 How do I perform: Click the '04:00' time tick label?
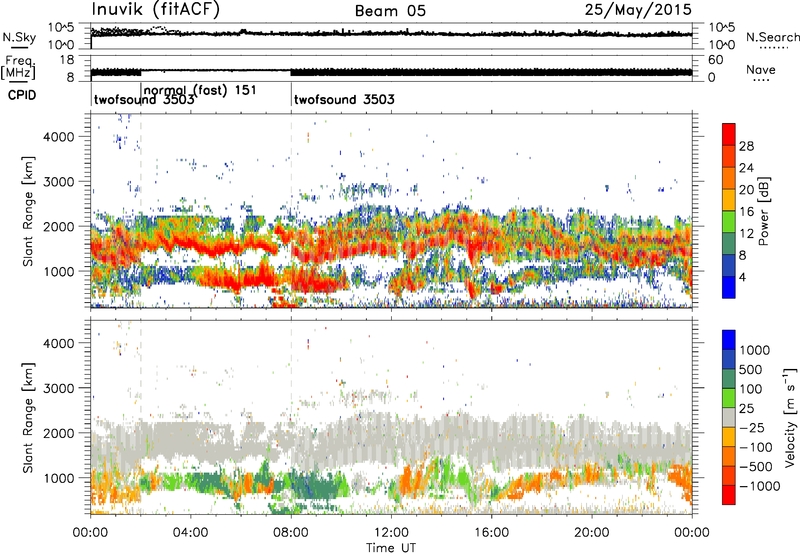tap(191, 533)
